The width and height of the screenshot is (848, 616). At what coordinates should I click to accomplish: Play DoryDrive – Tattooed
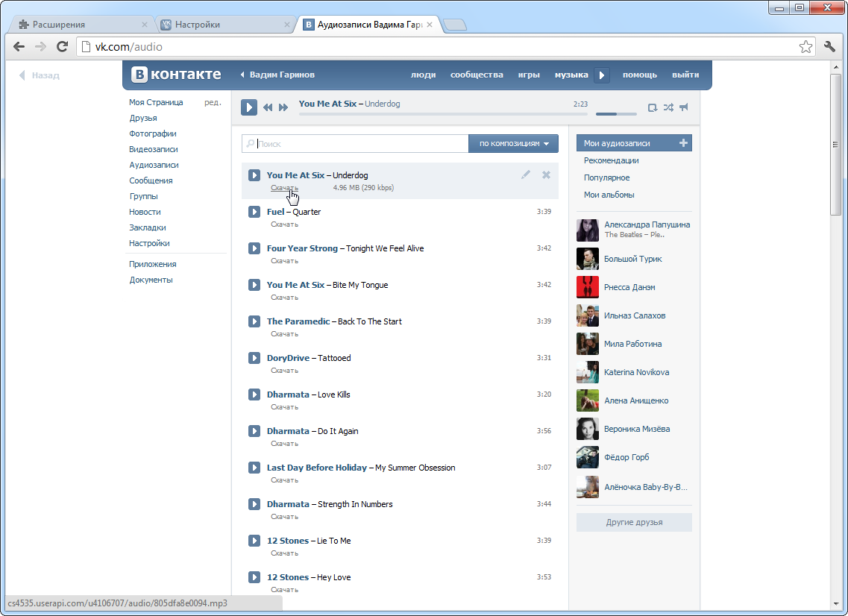pyautogui.click(x=254, y=357)
